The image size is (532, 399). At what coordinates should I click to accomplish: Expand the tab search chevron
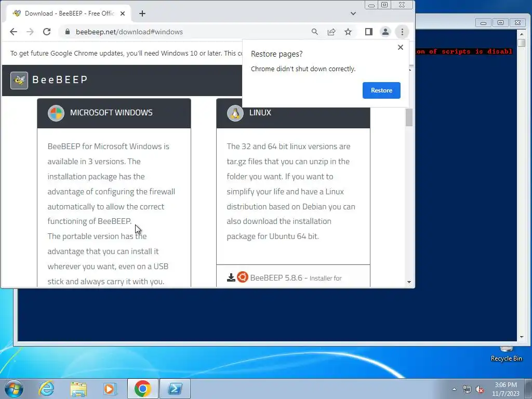(353, 14)
